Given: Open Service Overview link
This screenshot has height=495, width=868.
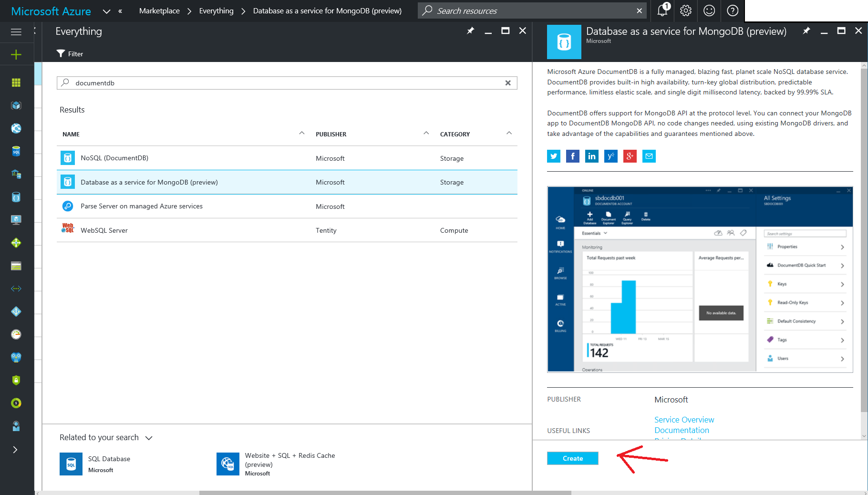Looking at the screenshot, I should tap(684, 420).
